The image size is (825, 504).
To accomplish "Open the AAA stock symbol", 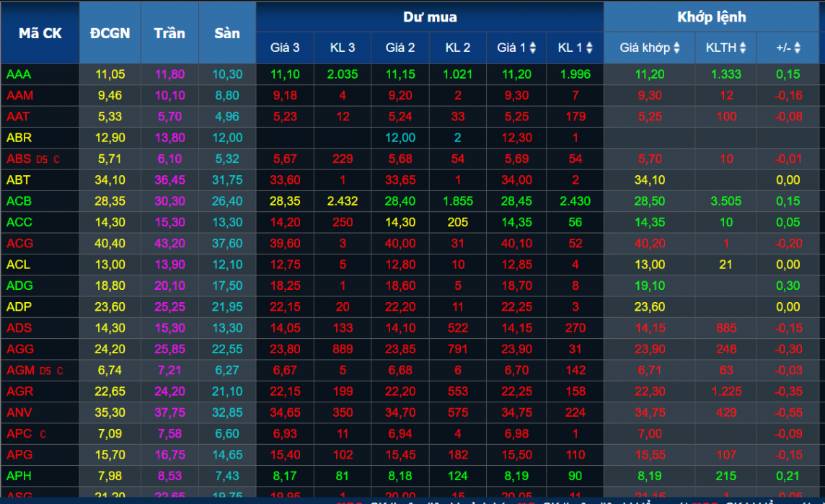I will [x=19, y=74].
